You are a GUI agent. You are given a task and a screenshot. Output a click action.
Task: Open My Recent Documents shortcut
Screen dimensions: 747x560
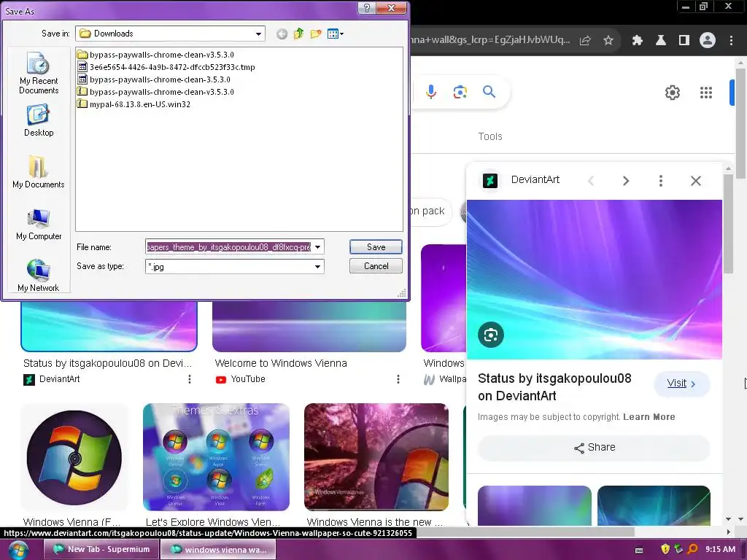39,74
